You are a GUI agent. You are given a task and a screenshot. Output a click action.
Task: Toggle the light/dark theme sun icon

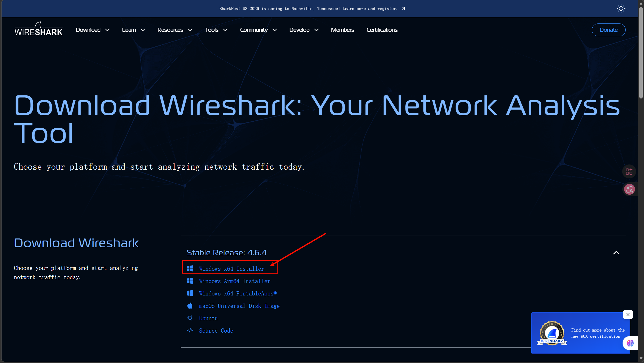pyautogui.click(x=621, y=9)
